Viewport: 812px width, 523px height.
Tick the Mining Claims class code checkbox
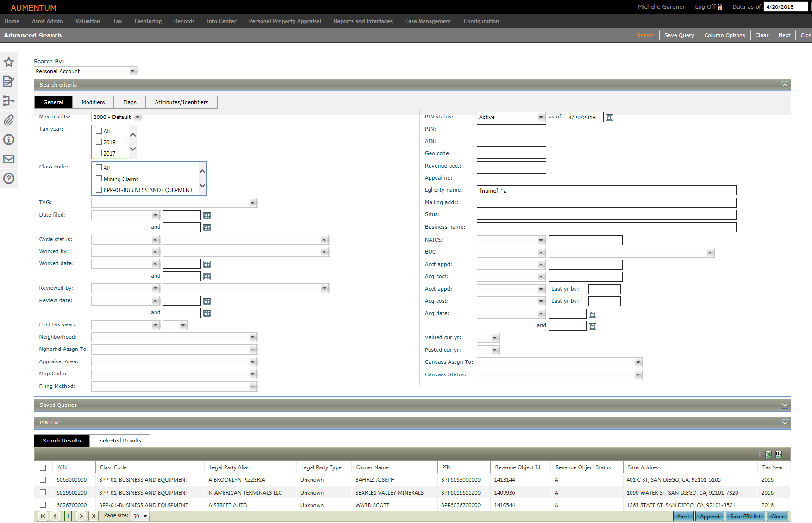pos(99,179)
